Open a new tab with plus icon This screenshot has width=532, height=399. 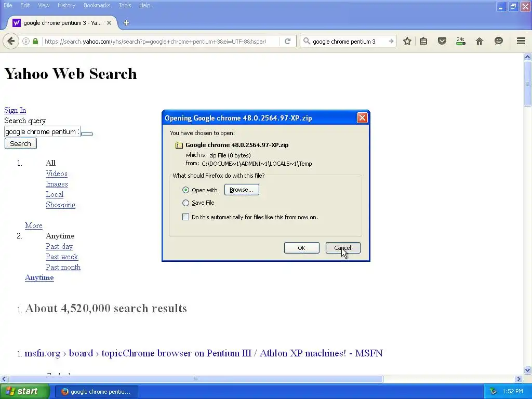[126, 23]
